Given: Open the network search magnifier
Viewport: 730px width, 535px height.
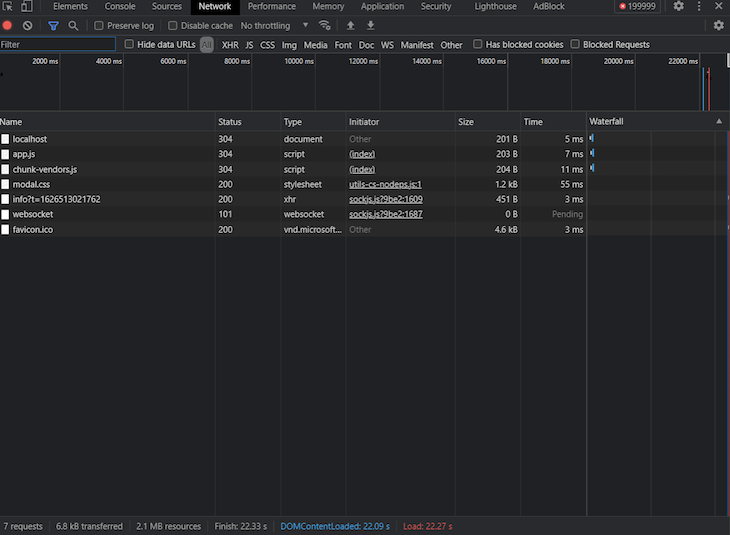Looking at the screenshot, I should (x=73, y=26).
